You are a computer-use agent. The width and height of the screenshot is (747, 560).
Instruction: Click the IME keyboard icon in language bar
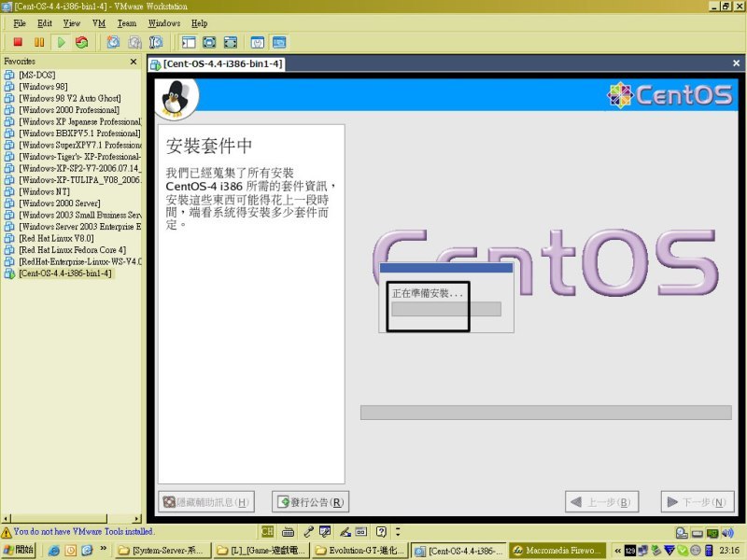coord(288,531)
